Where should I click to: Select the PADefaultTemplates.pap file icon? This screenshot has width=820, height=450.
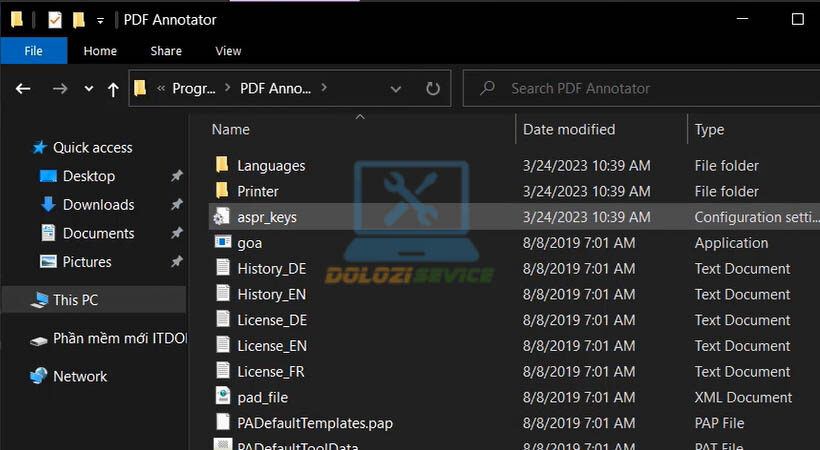[x=223, y=421]
